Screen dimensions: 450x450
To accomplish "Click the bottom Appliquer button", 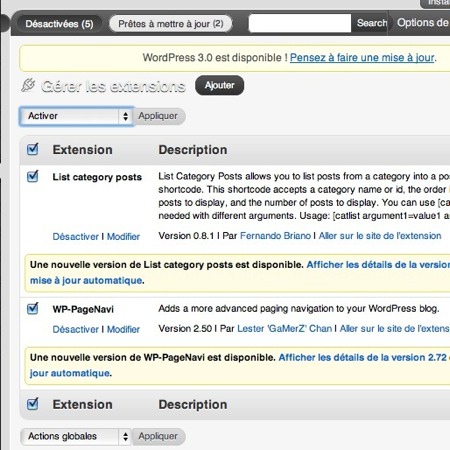I will tap(158, 436).
